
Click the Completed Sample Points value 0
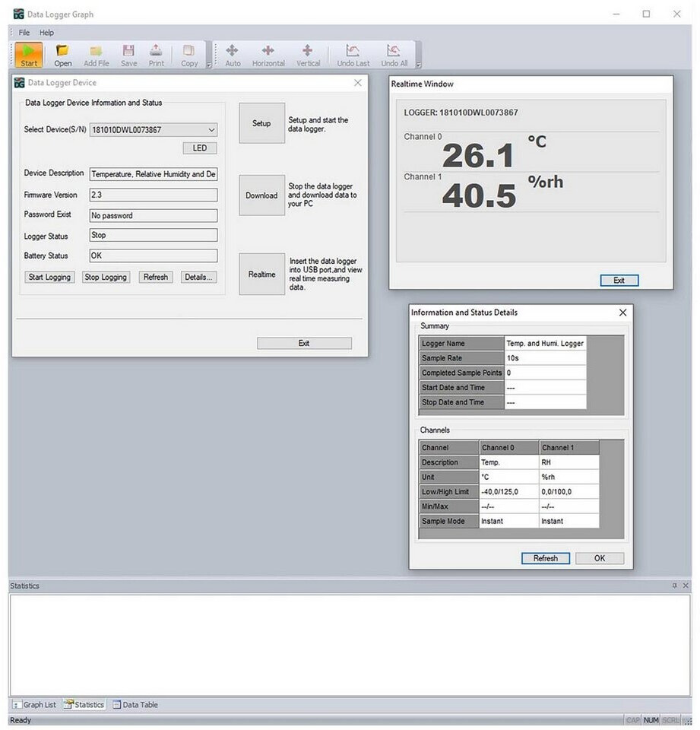545,373
